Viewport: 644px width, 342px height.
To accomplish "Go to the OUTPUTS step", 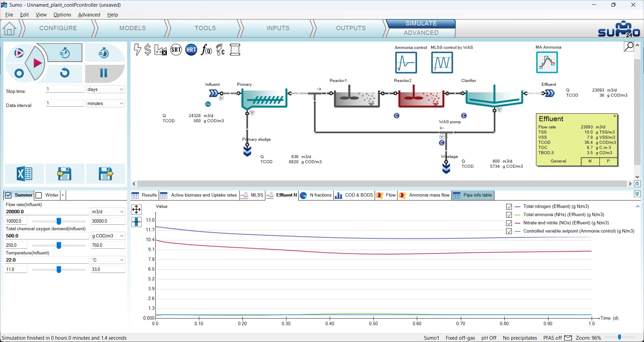I will (351, 28).
